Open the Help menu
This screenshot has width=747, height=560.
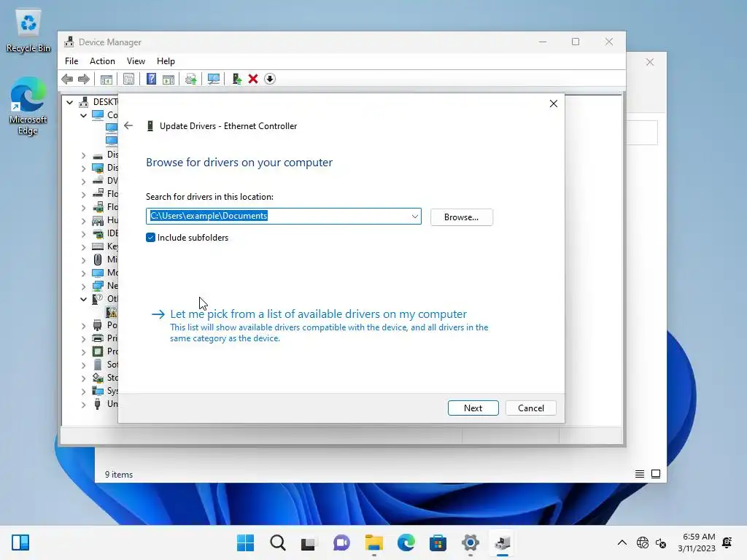(166, 61)
